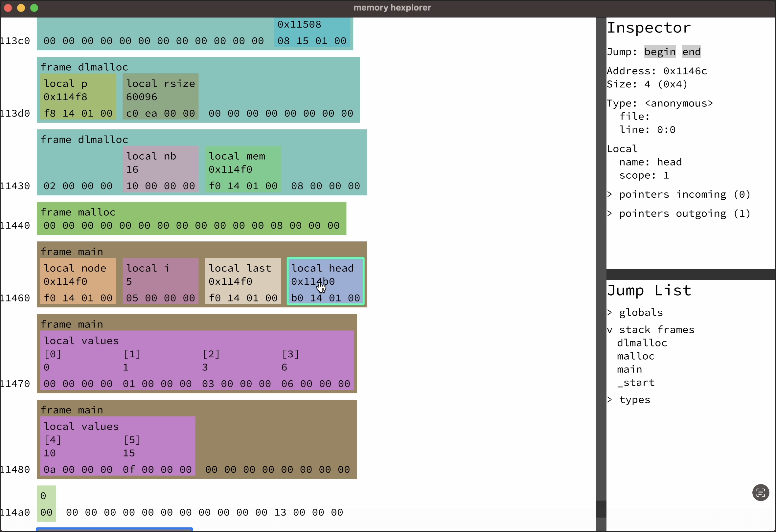Select the local last variable block

click(243, 281)
